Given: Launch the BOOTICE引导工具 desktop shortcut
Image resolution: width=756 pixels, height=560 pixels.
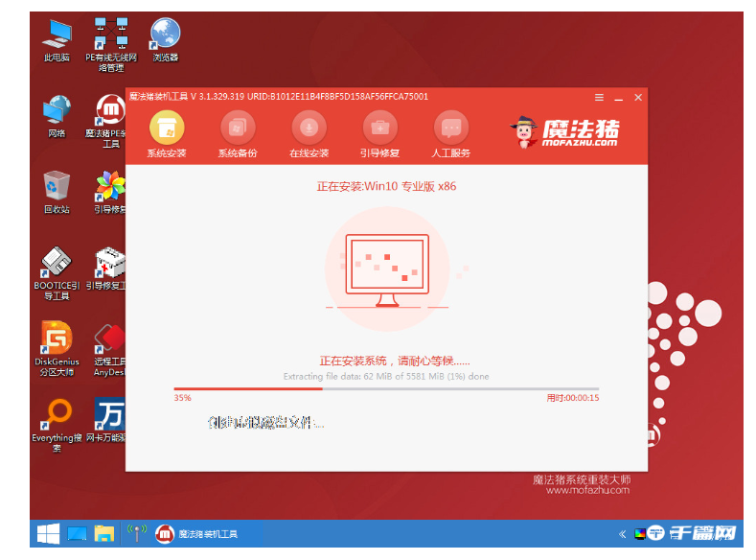Looking at the screenshot, I should 57,273.
